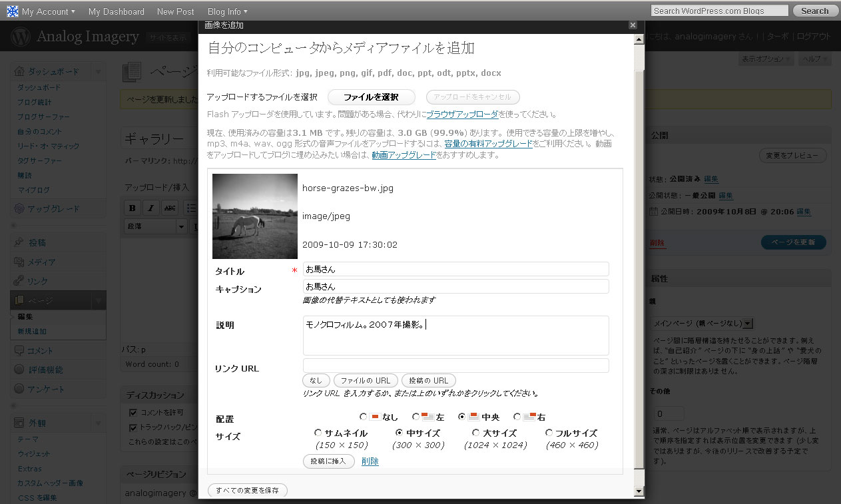Screen dimensions: 841x504
Task: Expand the appearance (外観) menu arrow
Action: coord(98,422)
